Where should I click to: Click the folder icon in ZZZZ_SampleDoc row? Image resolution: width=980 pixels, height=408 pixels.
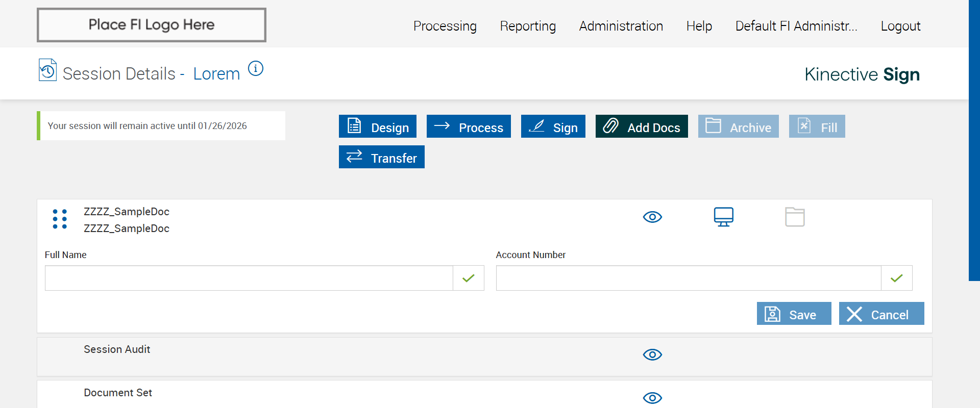tap(795, 217)
